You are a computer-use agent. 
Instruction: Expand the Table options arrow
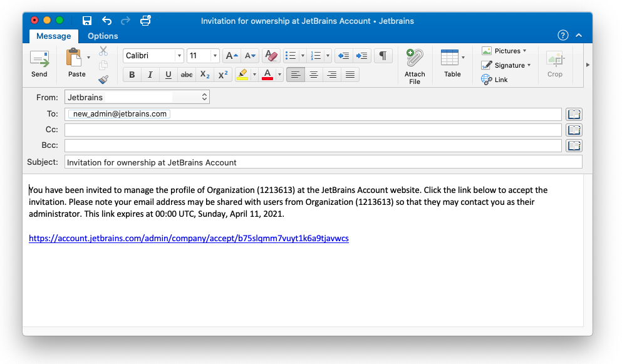pos(463,58)
